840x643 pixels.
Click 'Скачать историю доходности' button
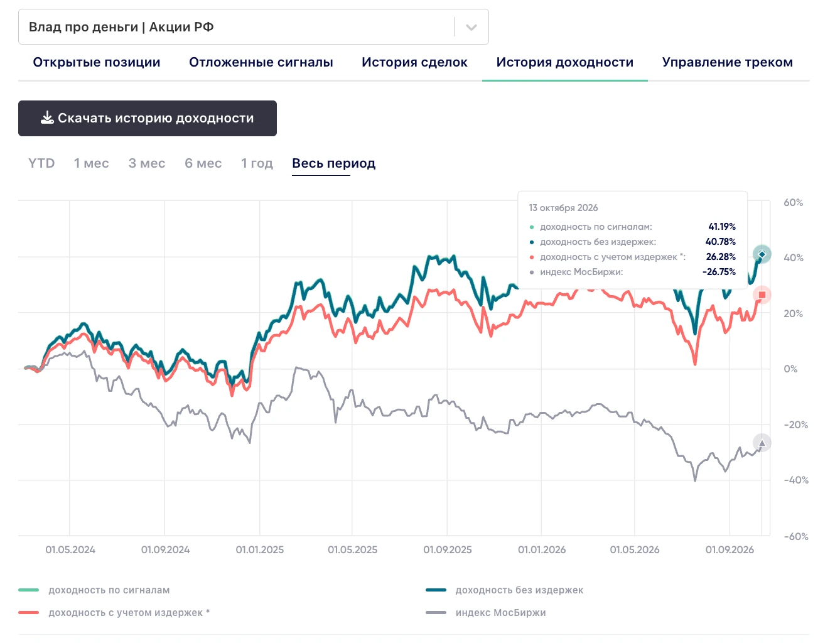148,118
